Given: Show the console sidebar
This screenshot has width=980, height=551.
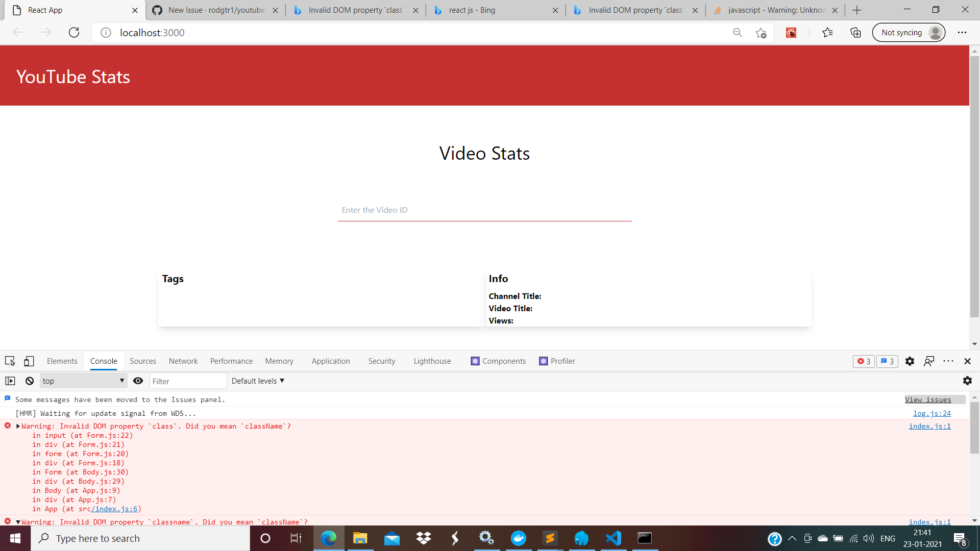Looking at the screenshot, I should pyautogui.click(x=10, y=381).
